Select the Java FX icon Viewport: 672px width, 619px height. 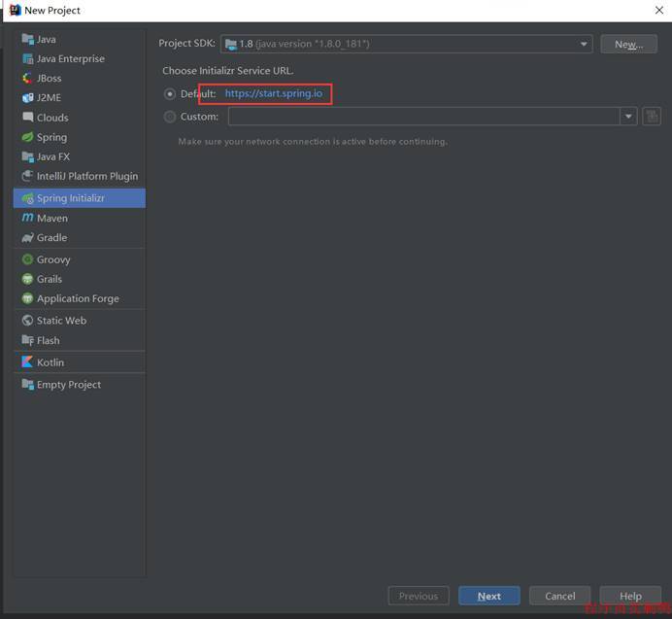pos(28,156)
